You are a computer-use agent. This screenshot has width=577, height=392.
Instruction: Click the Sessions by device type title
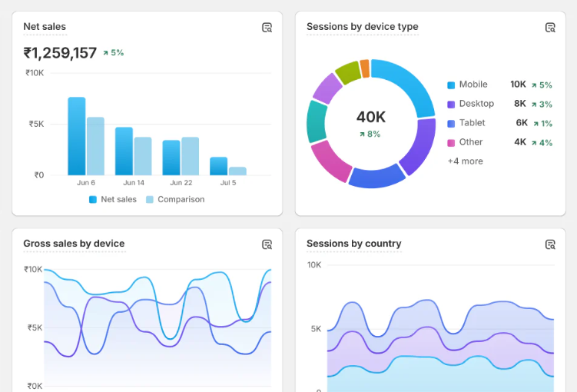362,27
